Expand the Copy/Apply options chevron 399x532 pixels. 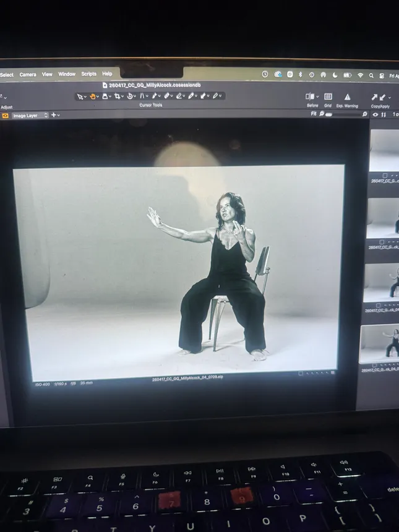click(389, 98)
